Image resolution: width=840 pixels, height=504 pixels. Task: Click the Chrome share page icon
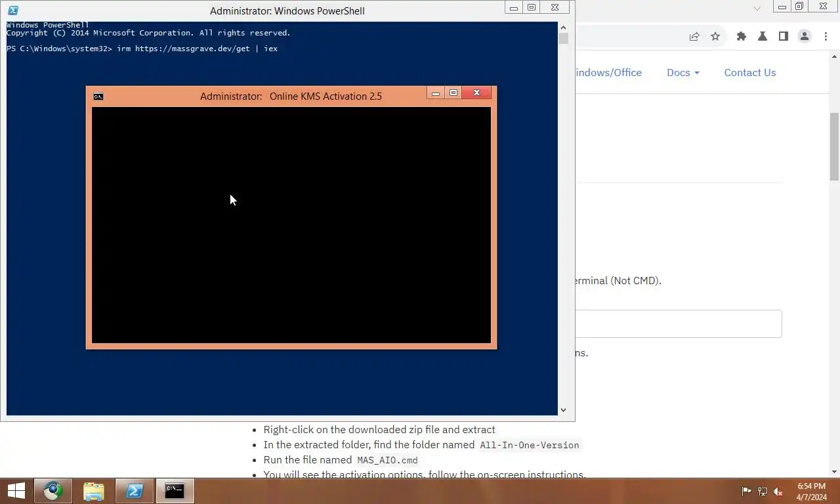point(694,37)
